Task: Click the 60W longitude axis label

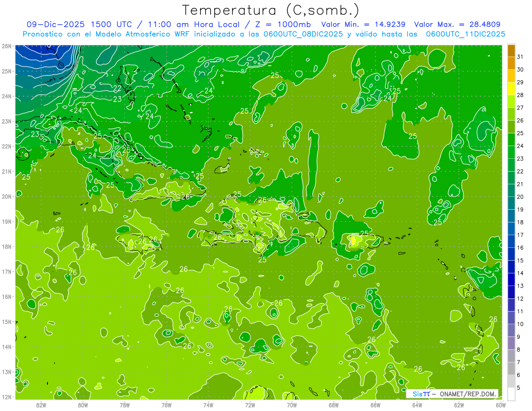Action: pyautogui.click(x=501, y=405)
